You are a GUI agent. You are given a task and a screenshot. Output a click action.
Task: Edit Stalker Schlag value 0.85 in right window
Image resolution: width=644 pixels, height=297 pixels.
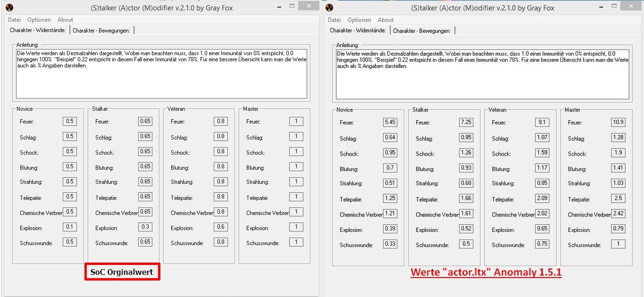[x=466, y=138]
